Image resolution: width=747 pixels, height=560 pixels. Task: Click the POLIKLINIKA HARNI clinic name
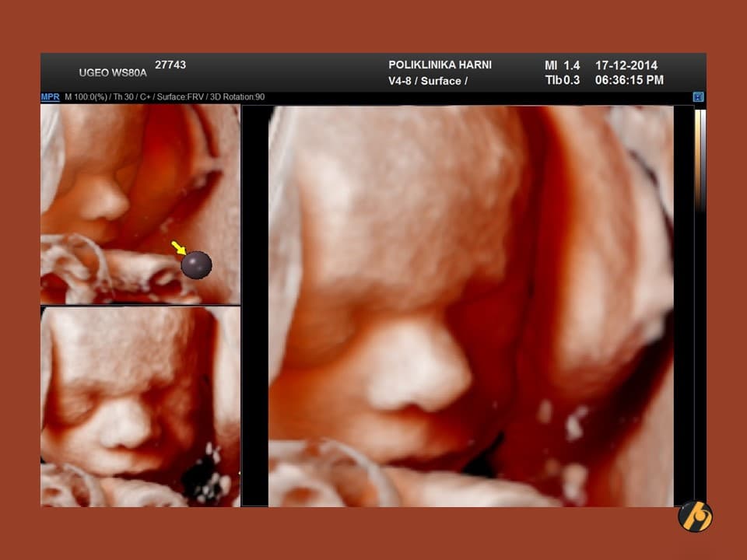440,65
